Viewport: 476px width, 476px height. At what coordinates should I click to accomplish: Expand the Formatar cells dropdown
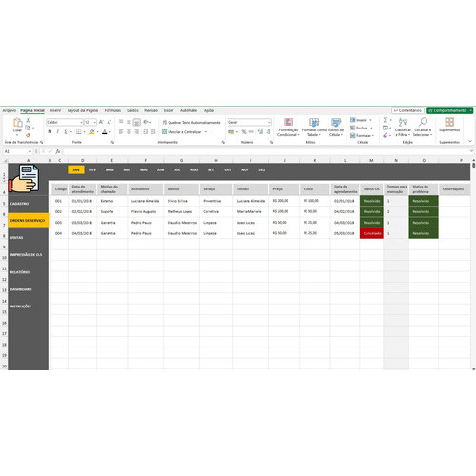coord(373,136)
